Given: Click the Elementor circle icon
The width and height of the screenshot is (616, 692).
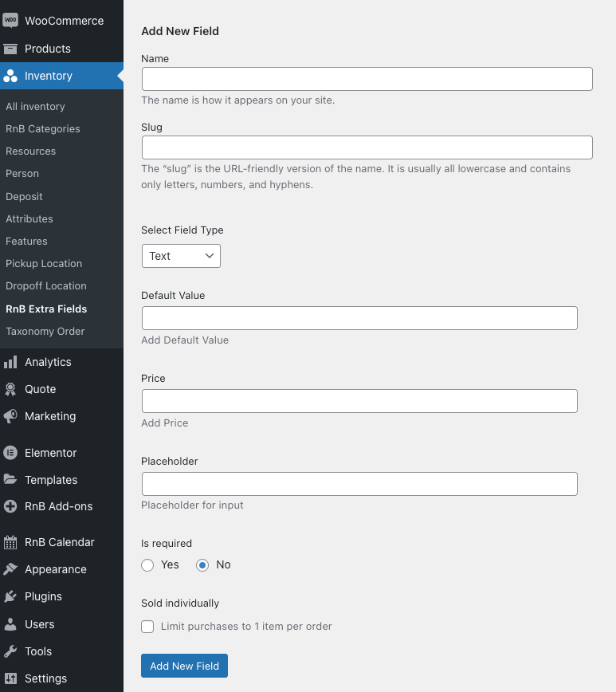Looking at the screenshot, I should click(10, 453).
